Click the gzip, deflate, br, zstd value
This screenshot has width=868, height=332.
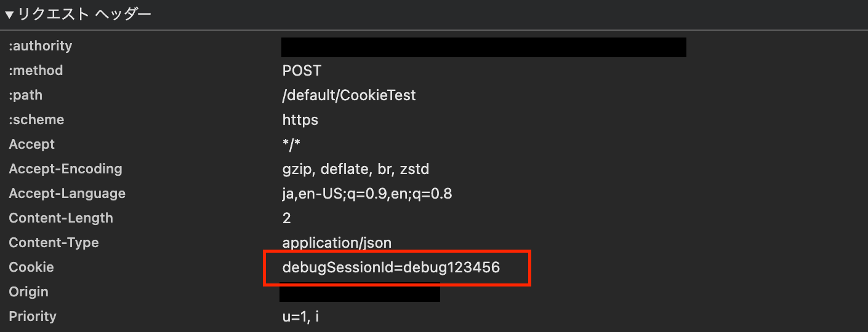click(356, 169)
